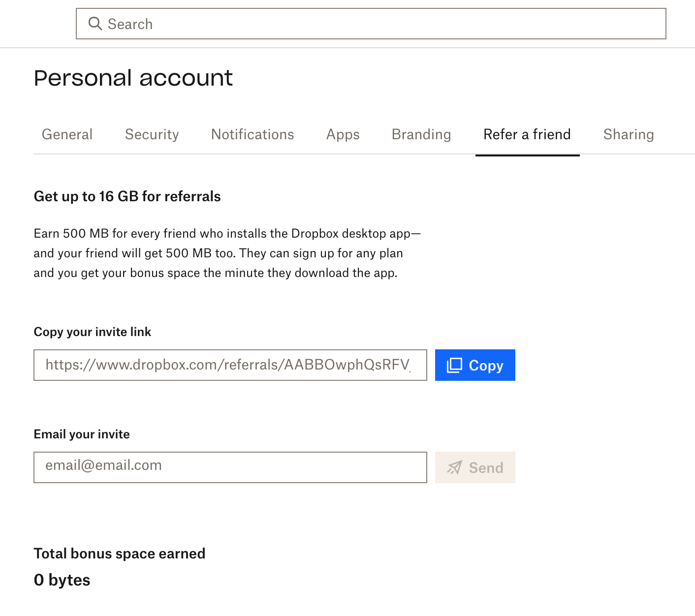The width and height of the screenshot is (695, 616).
Task: Click the copy icon inside the Copy button
Action: point(454,365)
